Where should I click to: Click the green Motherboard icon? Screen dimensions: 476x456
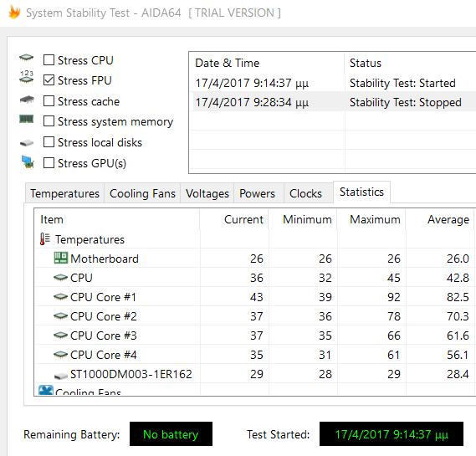coord(61,258)
